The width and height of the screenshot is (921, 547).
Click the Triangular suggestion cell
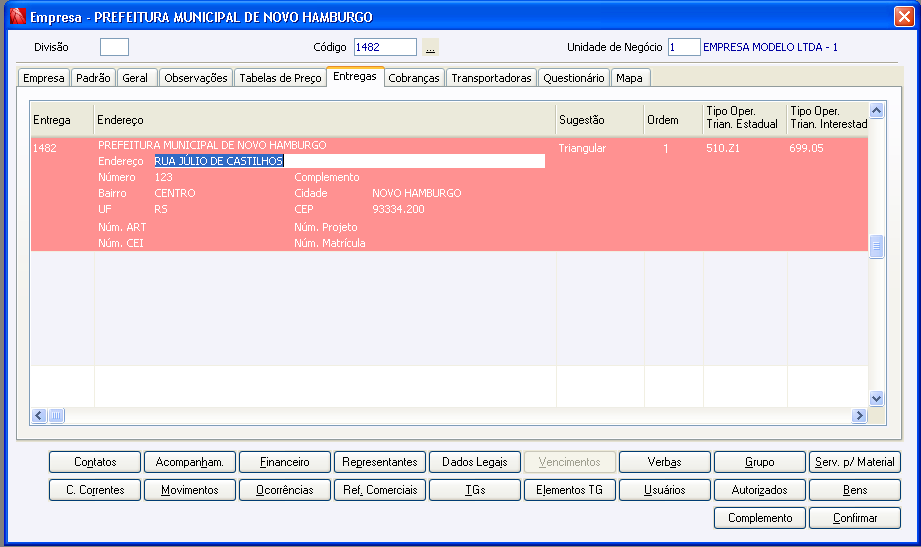tap(582, 148)
